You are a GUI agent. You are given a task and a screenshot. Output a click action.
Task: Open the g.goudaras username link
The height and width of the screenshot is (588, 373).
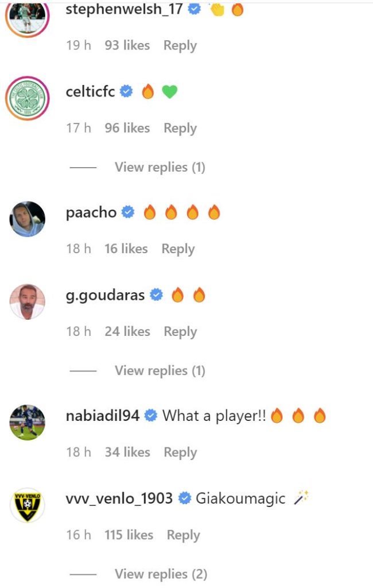tap(106, 296)
